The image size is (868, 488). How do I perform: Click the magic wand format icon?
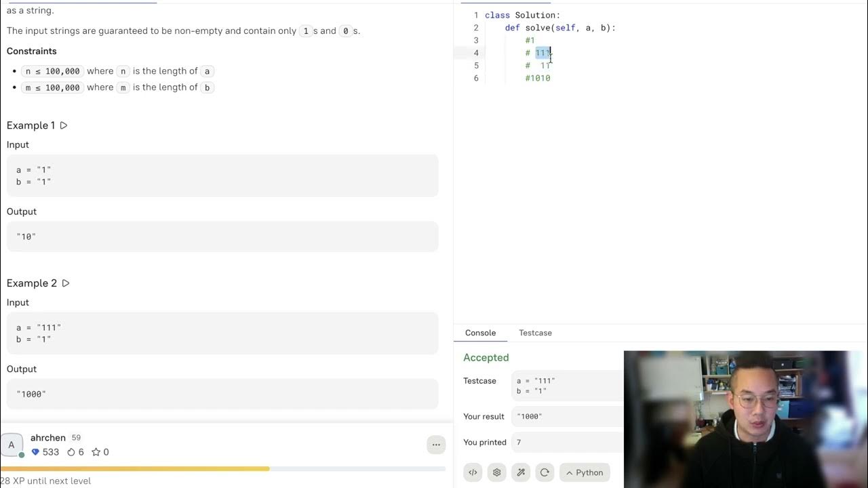click(x=520, y=472)
